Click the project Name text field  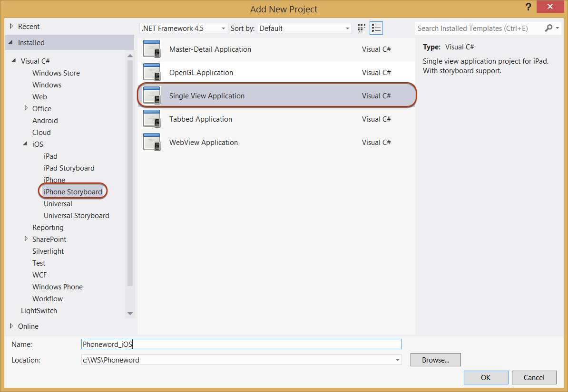click(x=242, y=344)
